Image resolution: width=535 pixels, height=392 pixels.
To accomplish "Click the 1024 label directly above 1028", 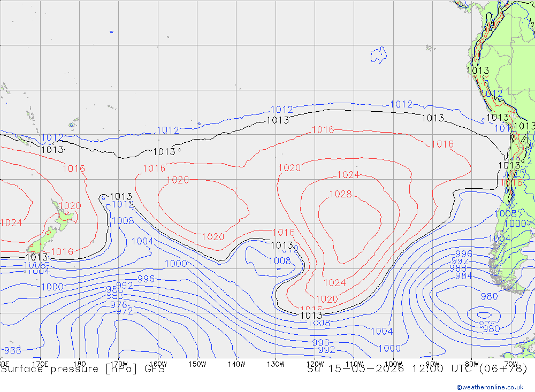I will coord(348,175).
